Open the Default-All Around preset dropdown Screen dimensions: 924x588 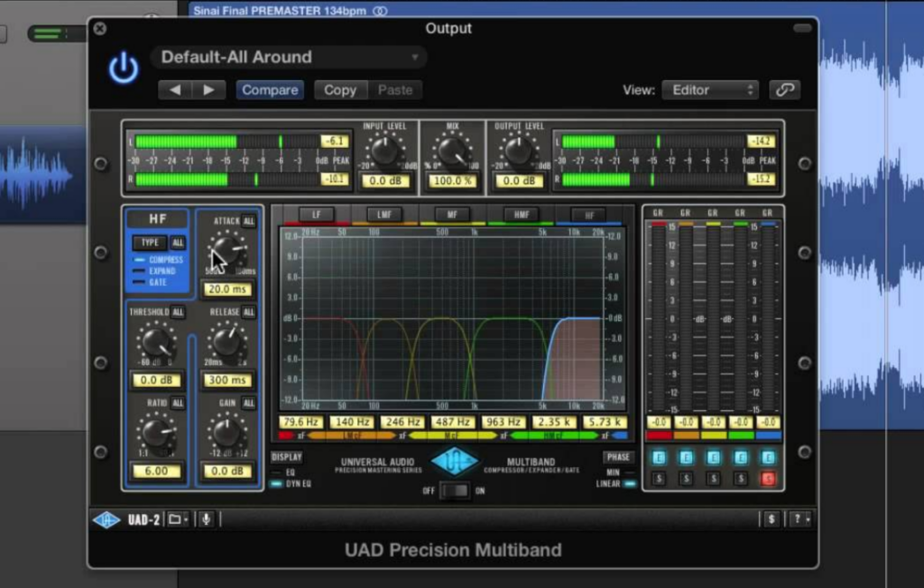(x=288, y=57)
